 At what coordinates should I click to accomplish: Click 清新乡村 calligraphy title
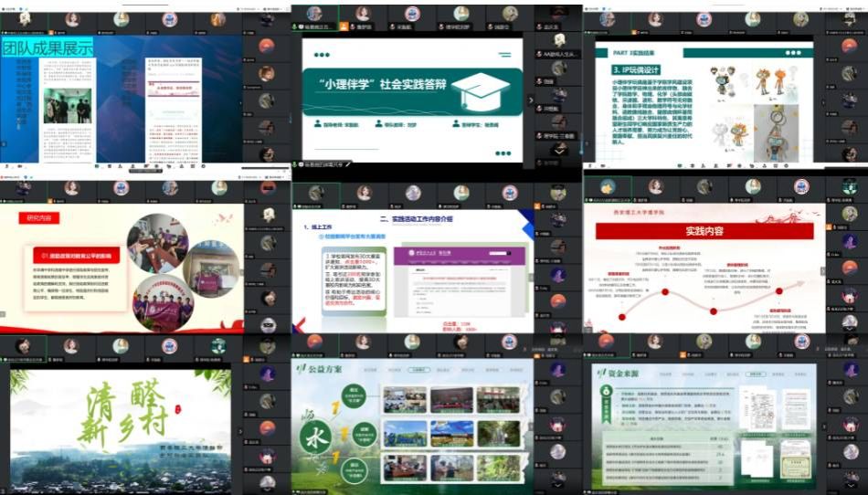123,413
